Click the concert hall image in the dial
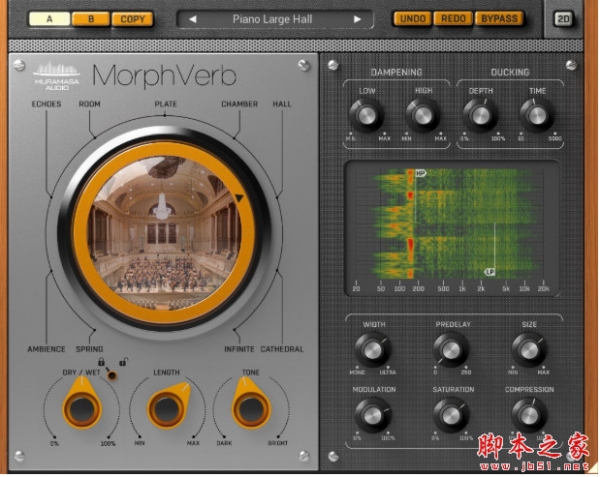The image size is (600, 477). [165, 233]
